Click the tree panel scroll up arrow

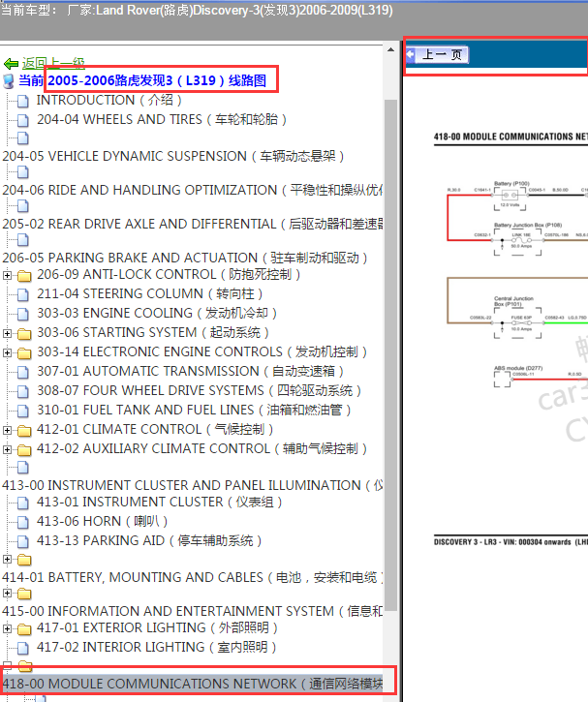click(391, 50)
